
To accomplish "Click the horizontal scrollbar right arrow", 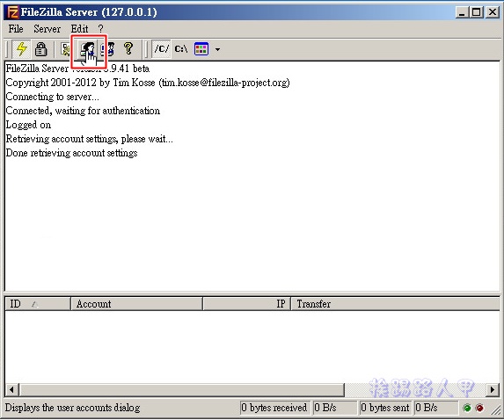I will coord(493,390).
